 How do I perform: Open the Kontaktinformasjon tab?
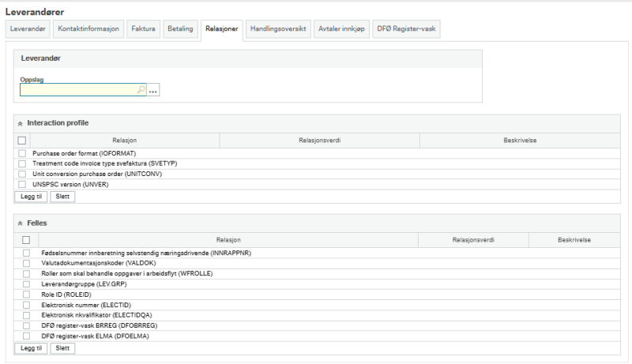click(88, 29)
